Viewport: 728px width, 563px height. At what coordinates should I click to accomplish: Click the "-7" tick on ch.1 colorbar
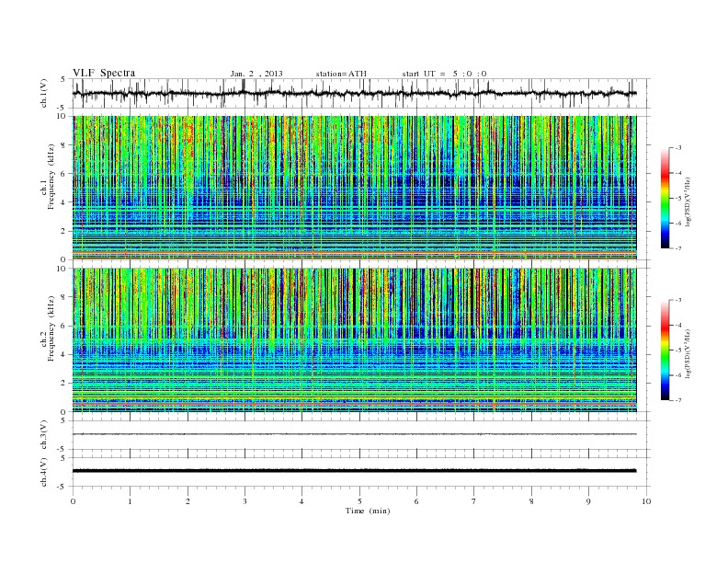[x=678, y=248]
